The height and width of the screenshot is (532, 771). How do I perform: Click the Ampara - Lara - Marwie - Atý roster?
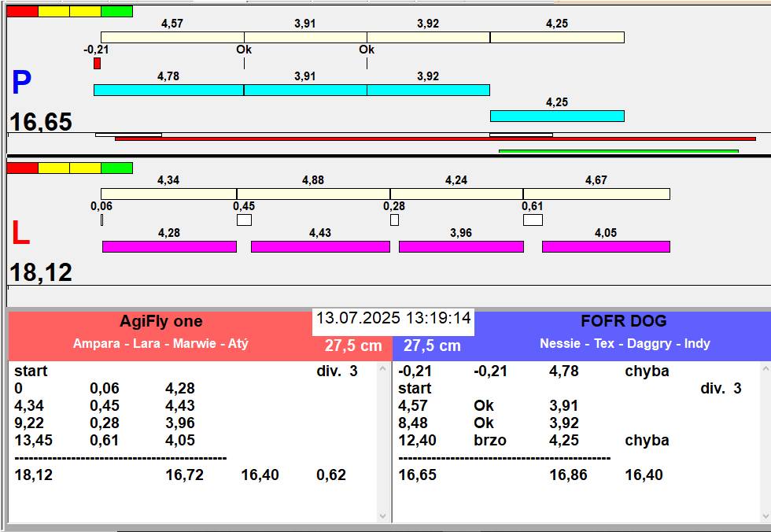click(160, 343)
